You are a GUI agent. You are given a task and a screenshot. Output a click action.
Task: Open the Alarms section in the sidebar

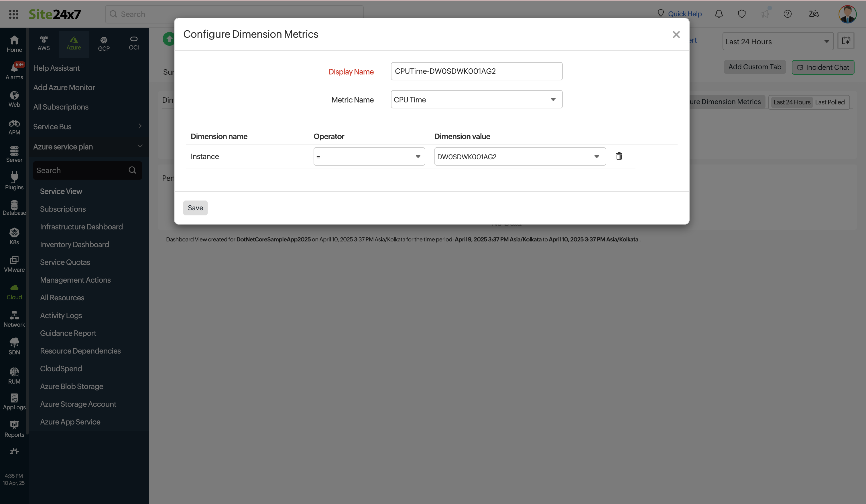(x=14, y=70)
